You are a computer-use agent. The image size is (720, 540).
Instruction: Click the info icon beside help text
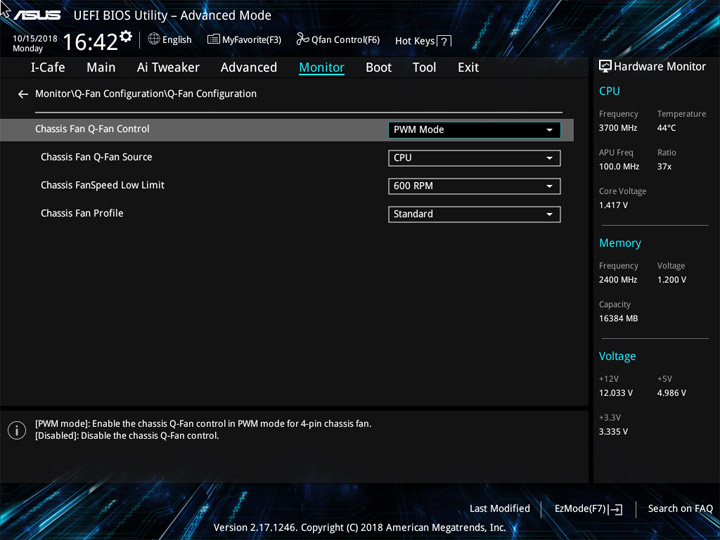[x=17, y=430]
